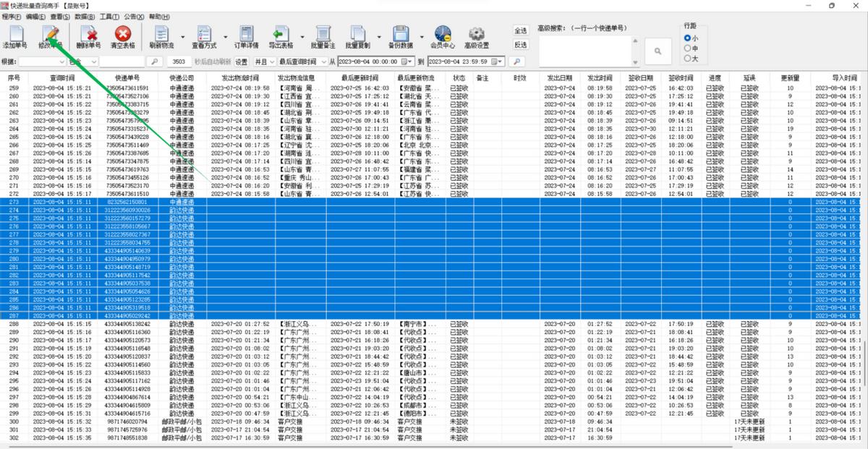Select the 中 row spacing option
Screen dimensions: 868x449
[687, 48]
